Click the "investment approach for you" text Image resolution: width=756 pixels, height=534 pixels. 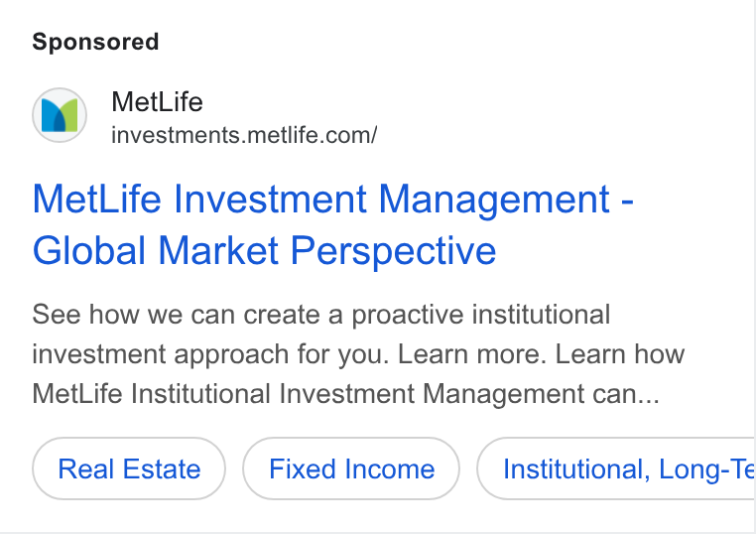tap(210, 355)
